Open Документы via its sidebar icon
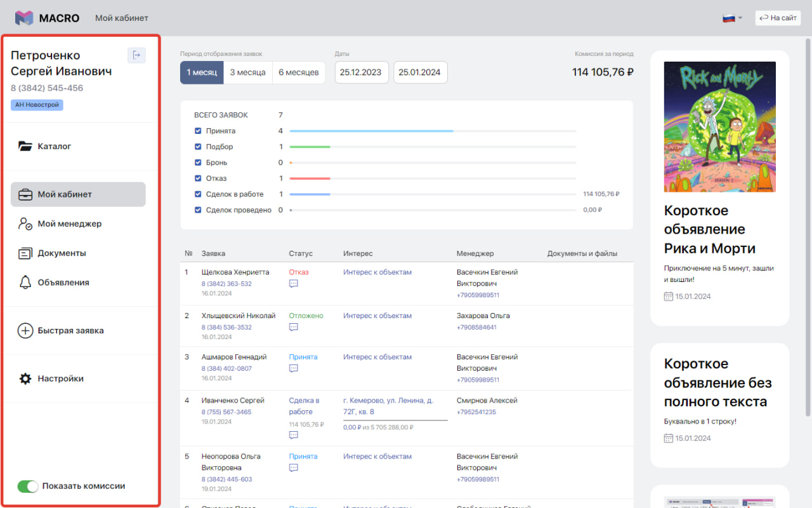 tap(25, 253)
